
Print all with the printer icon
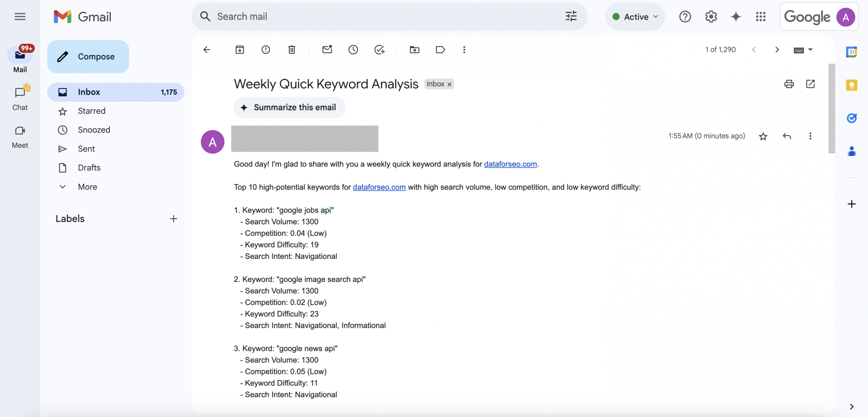[789, 84]
